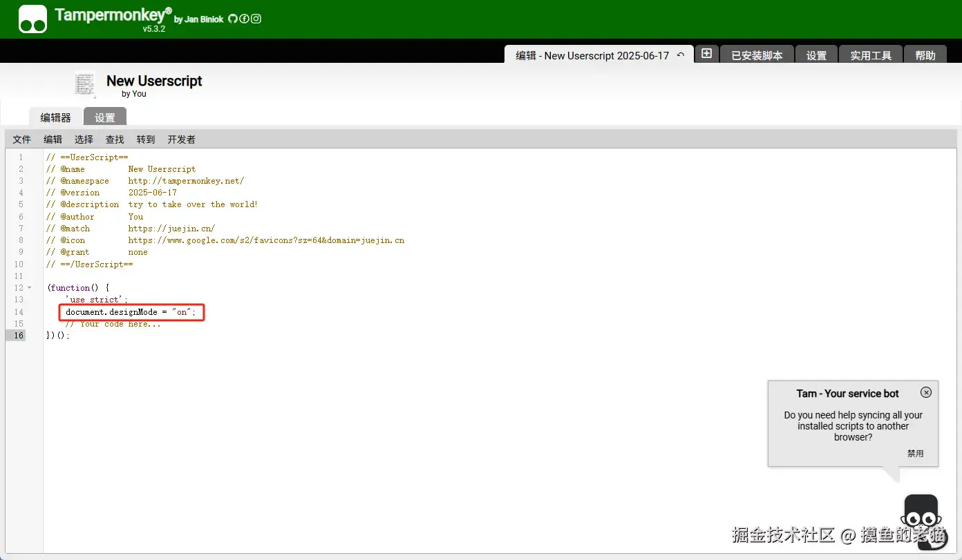
Task: Open the Facebook icon link in header
Action: point(244,19)
